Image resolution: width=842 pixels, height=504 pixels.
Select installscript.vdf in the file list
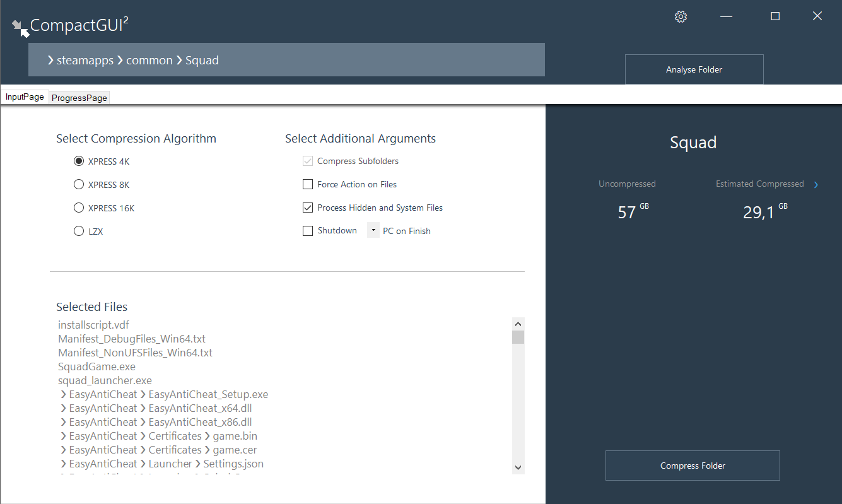click(93, 325)
